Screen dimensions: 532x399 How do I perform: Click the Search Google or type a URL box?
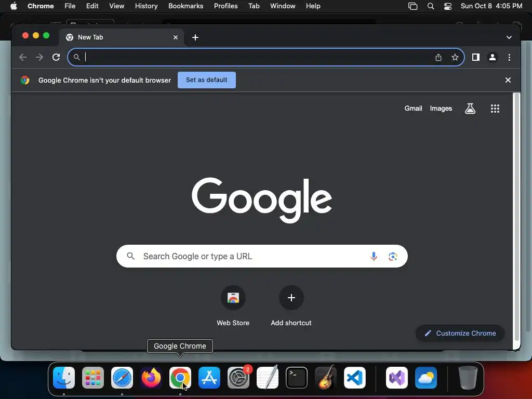pos(262,256)
